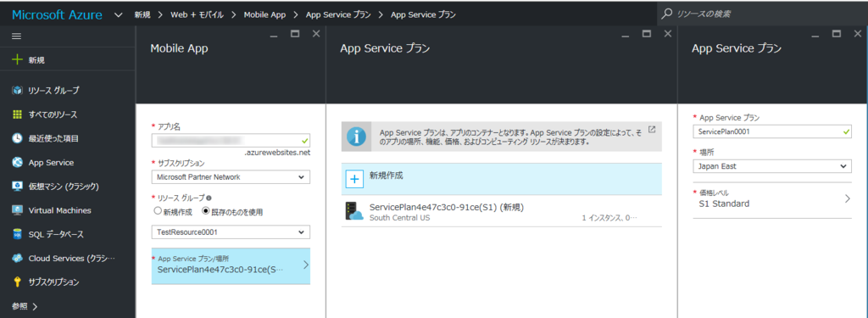Minimize the Mobile App blade
Image resolution: width=868 pixels, height=318 pixels.
pos(274,36)
